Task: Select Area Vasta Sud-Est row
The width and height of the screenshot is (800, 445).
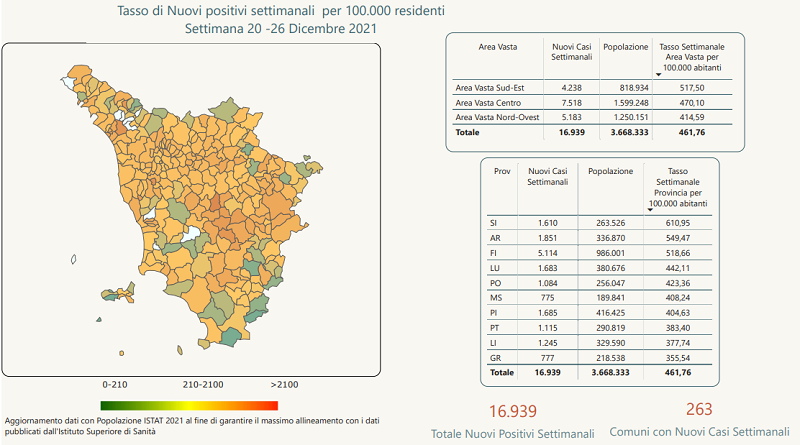Action: pyautogui.click(x=595, y=88)
